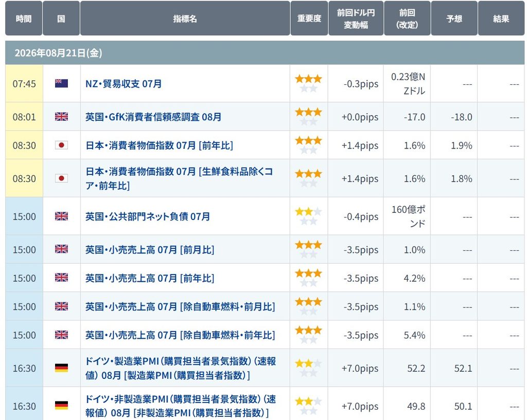
Task: Click star rating for 小売売上高 [前月比]
Action: [309, 249]
